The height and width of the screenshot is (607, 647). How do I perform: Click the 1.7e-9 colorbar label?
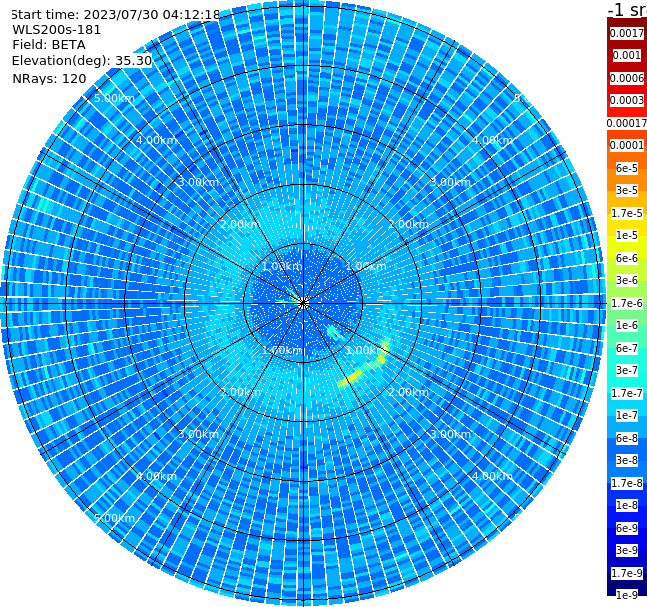coord(627,573)
